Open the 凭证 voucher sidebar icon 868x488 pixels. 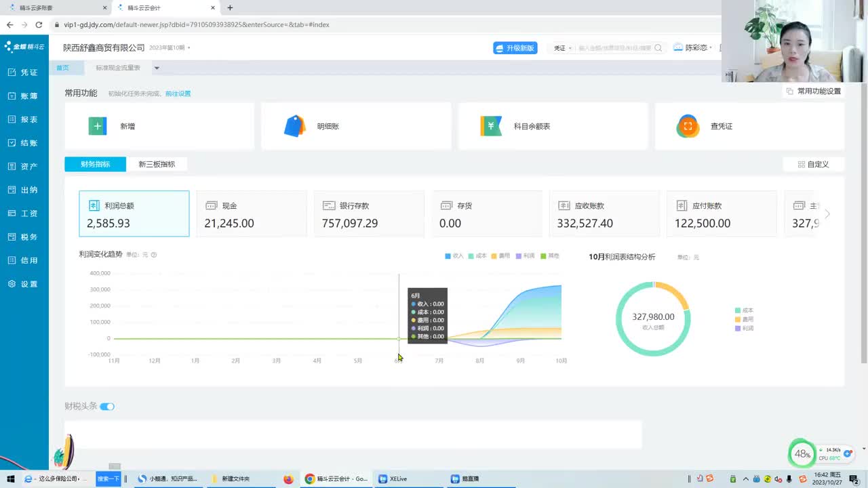coord(12,73)
